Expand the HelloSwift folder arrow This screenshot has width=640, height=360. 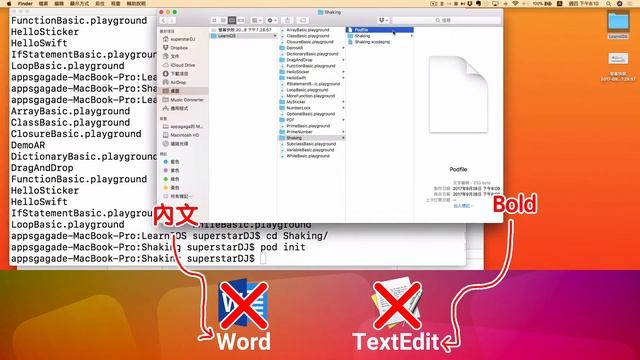point(343,78)
